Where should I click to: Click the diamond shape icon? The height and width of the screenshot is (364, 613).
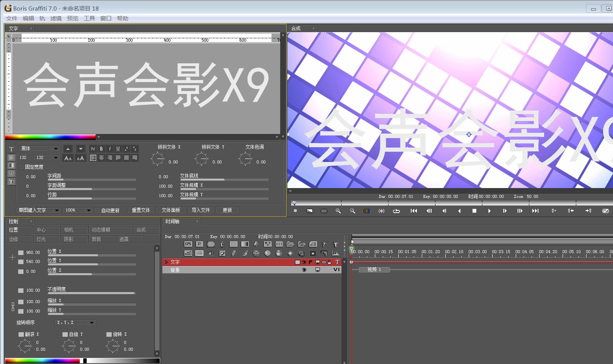290,253
